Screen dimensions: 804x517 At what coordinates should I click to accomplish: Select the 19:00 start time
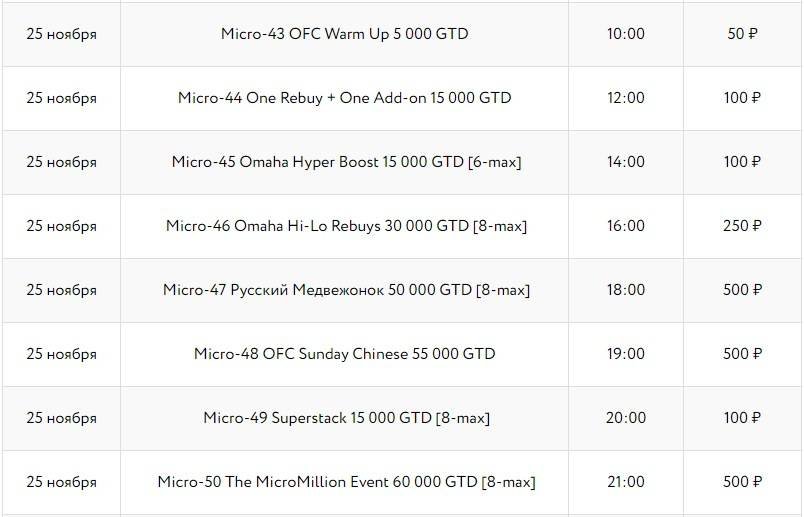click(625, 354)
